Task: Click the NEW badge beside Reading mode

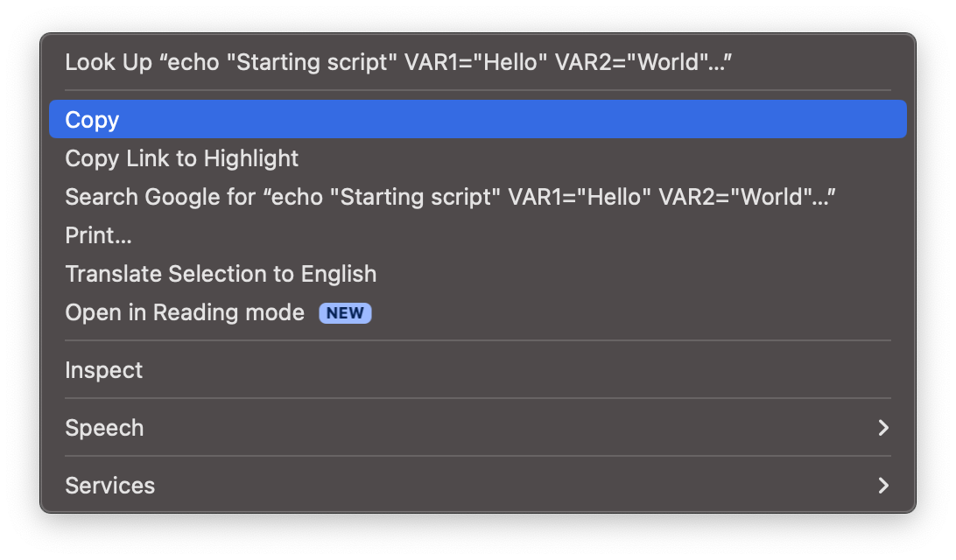Action: (345, 313)
